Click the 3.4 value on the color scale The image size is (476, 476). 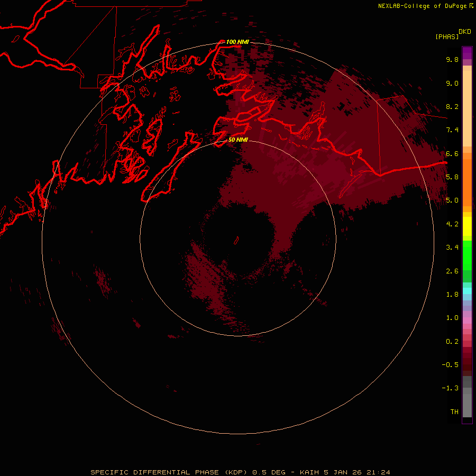[x=452, y=248]
